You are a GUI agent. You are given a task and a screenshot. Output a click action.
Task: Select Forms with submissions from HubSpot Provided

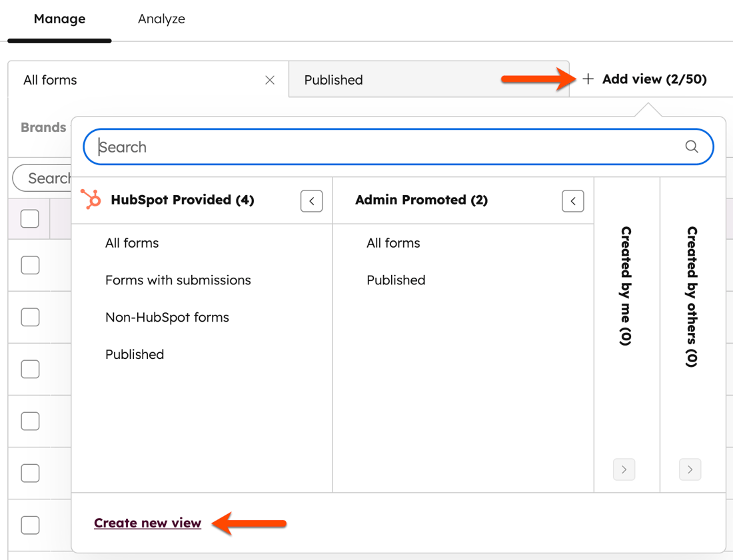tap(178, 280)
